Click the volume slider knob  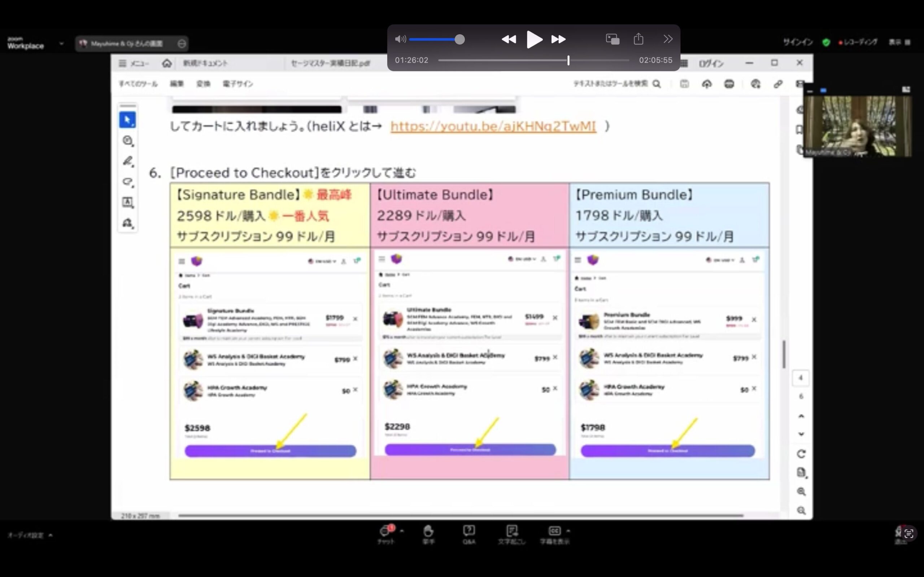pyautogui.click(x=460, y=39)
